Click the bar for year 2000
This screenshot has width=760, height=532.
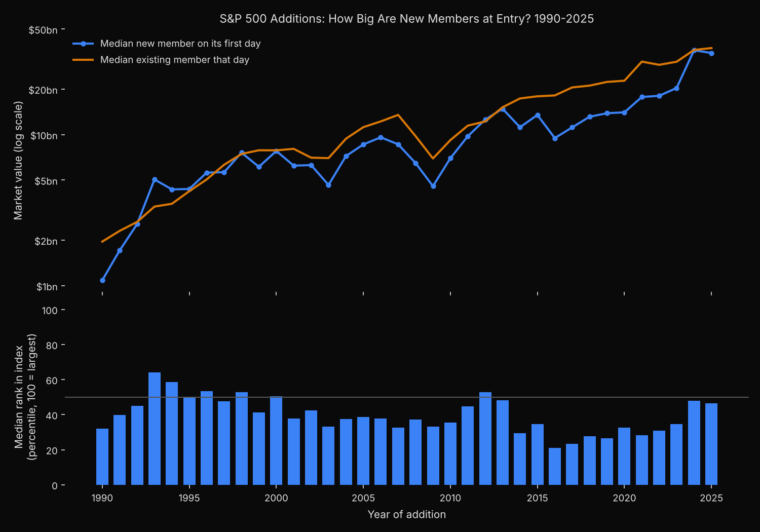pos(276,441)
